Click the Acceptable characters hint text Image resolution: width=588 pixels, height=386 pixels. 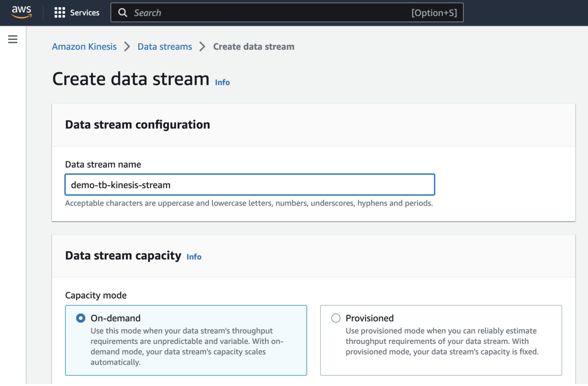tap(249, 203)
